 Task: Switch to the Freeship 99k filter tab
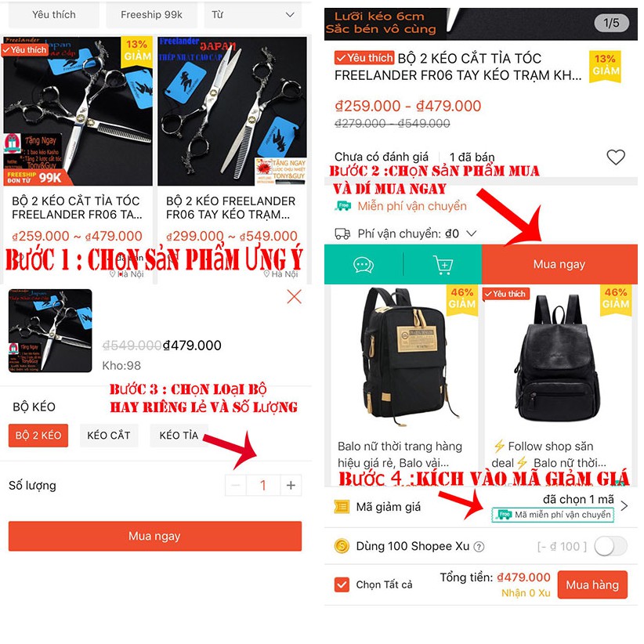tap(151, 15)
